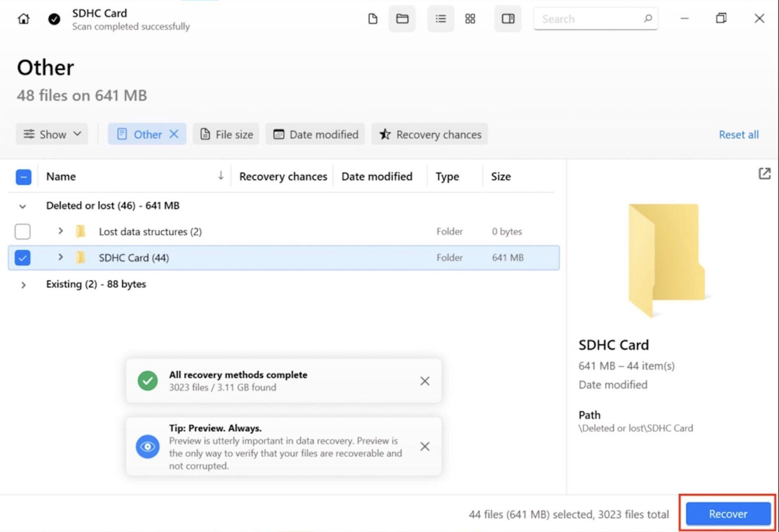The width and height of the screenshot is (779, 532).
Task: Open the File size filter
Action: pos(226,134)
